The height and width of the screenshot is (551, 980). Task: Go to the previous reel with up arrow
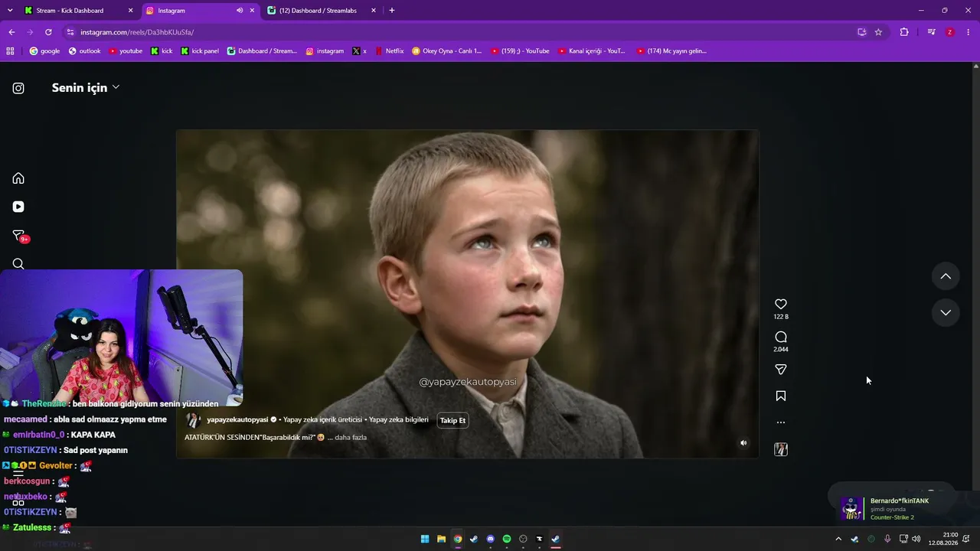click(x=946, y=276)
